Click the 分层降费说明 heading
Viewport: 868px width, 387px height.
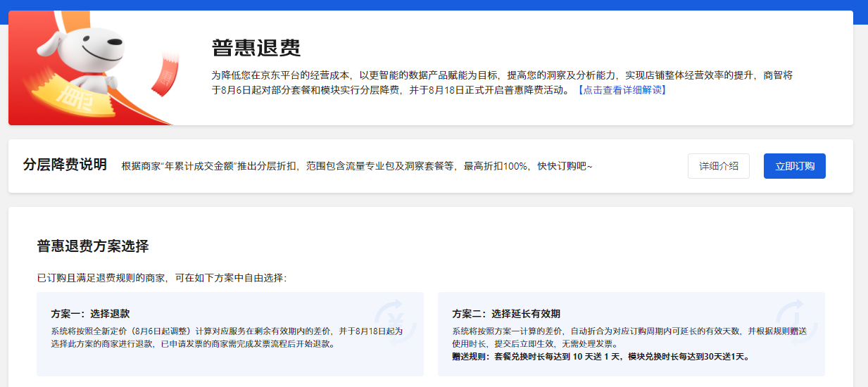point(65,165)
